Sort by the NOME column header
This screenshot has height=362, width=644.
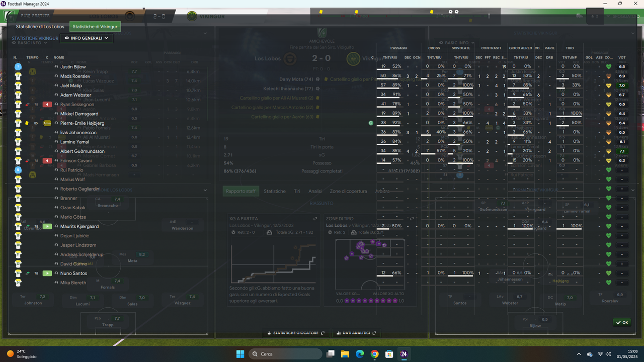[x=59, y=57]
